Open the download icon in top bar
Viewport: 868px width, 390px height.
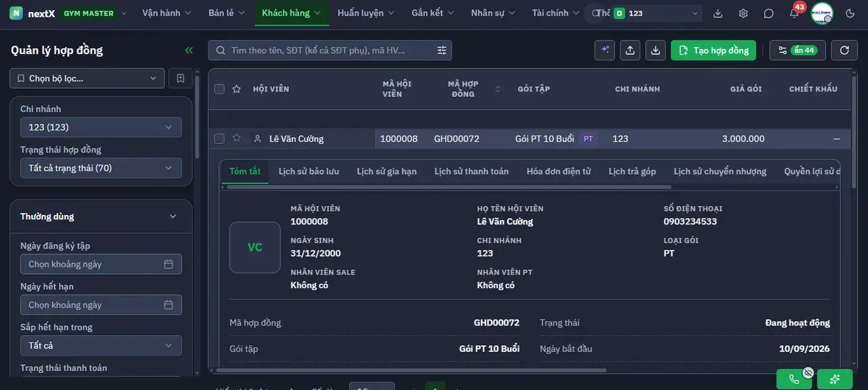click(x=718, y=13)
